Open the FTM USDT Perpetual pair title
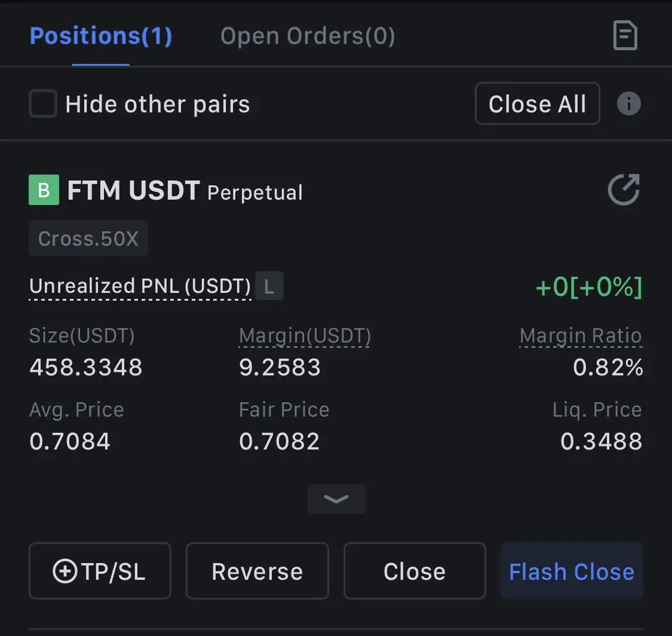This screenshot has height=636, width=672. coord(185,190)
